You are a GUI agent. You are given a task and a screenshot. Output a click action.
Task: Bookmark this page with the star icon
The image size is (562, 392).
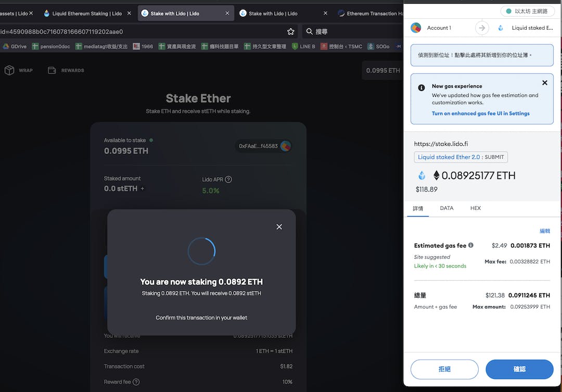click(291, 32)
